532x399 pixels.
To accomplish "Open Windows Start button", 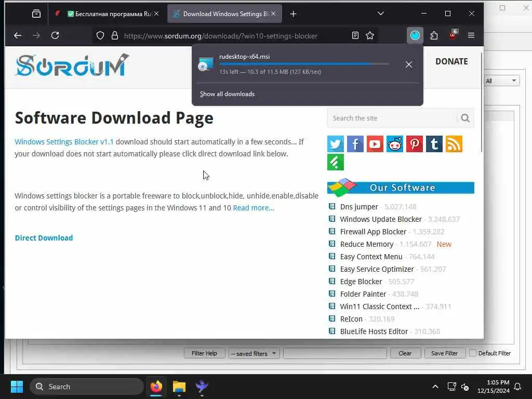I will (17, 387).
